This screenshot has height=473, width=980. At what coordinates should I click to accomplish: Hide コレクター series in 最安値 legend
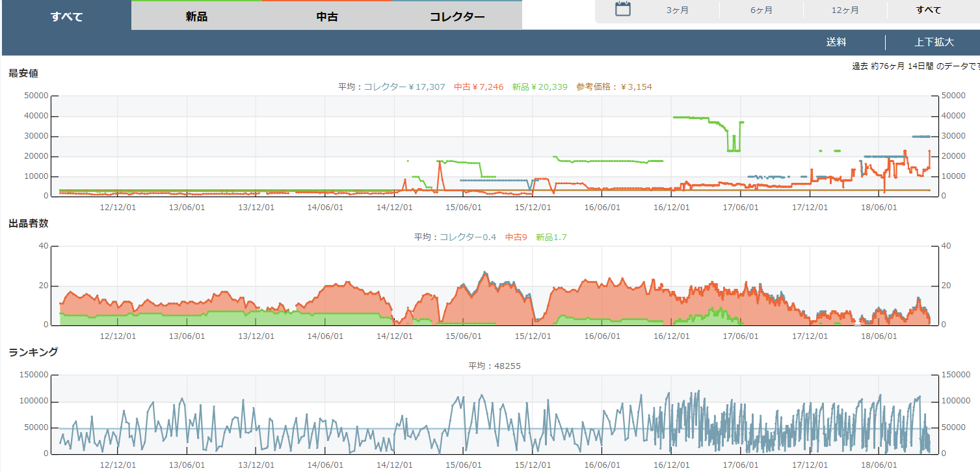[x=404, y=87]
